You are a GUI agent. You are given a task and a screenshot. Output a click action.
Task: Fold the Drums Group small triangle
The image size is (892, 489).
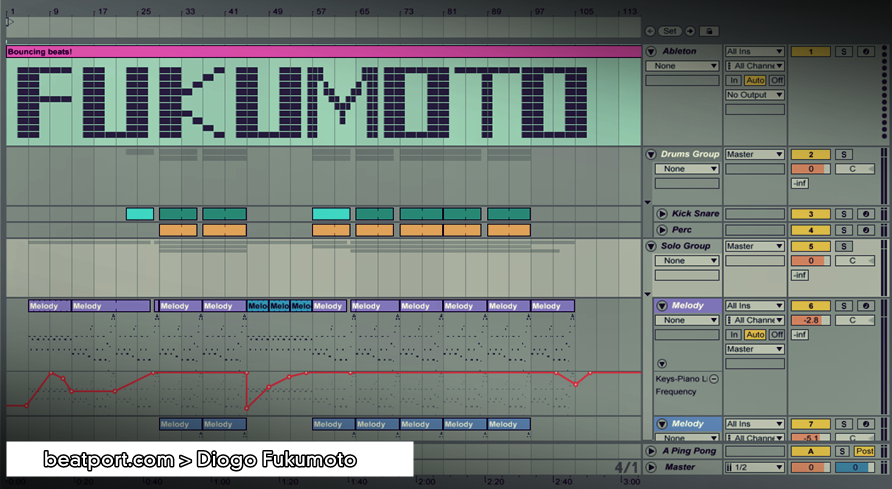(x=647, y=202)
